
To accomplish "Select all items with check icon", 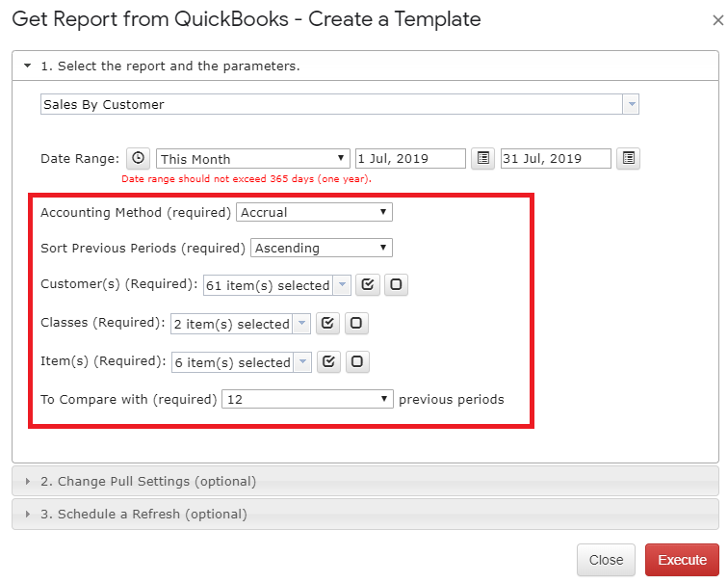I will pos(328,362).
